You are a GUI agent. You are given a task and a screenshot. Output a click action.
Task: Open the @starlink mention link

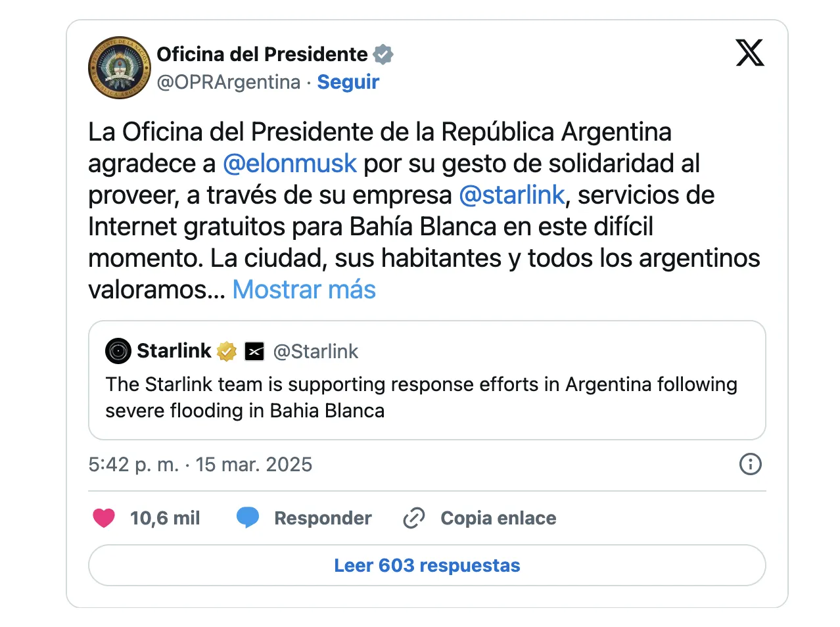click(x=511, y=195)
